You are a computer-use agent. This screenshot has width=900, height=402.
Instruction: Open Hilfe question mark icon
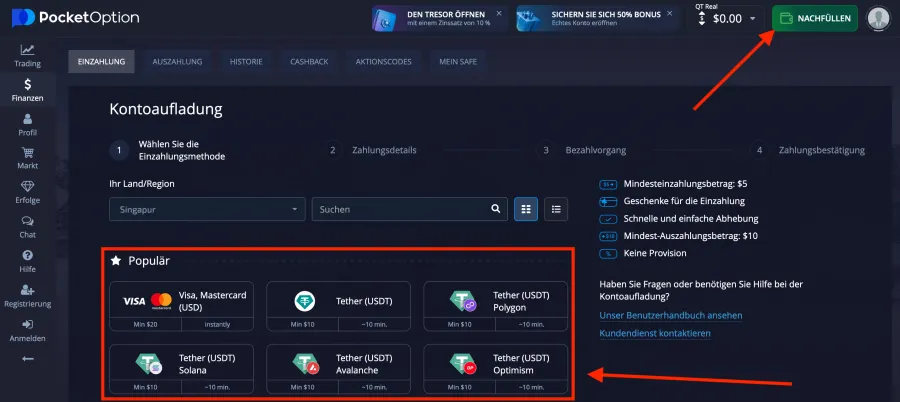tap(27, 256)
